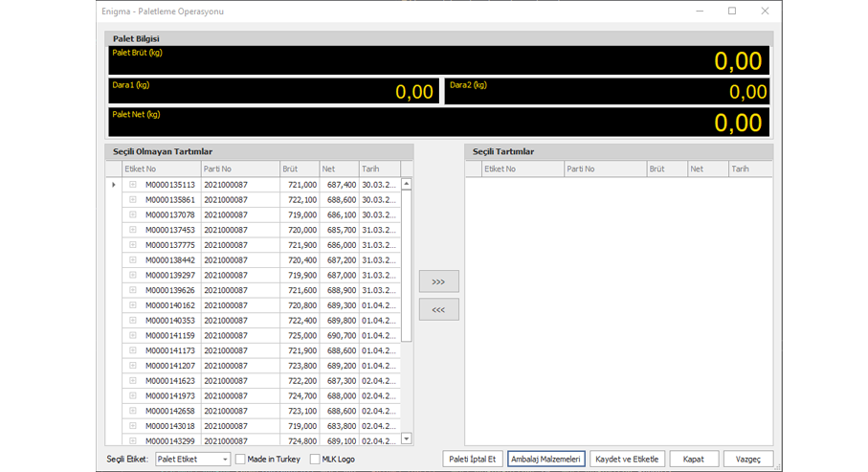The width and height of the screenshot is (868, 472).
Task: Click the move right >>> button
Action: [438, 281]
